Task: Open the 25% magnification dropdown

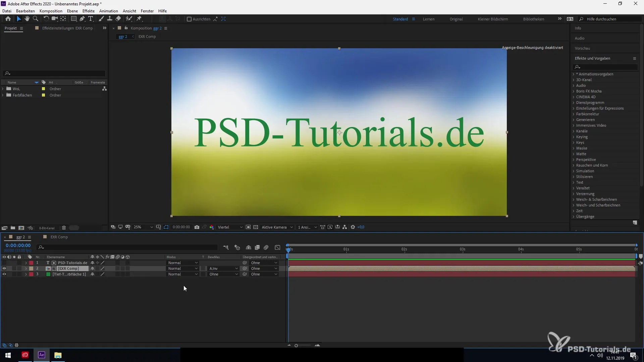Action: point(143,227)
